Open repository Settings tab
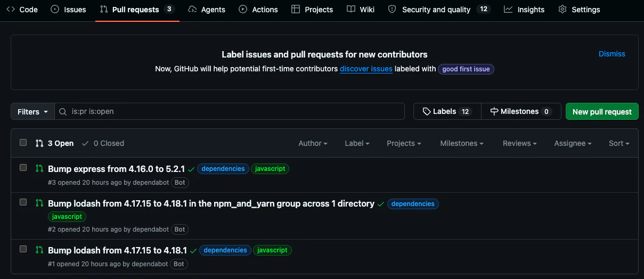The image size is (644, 279). [579, 10]
